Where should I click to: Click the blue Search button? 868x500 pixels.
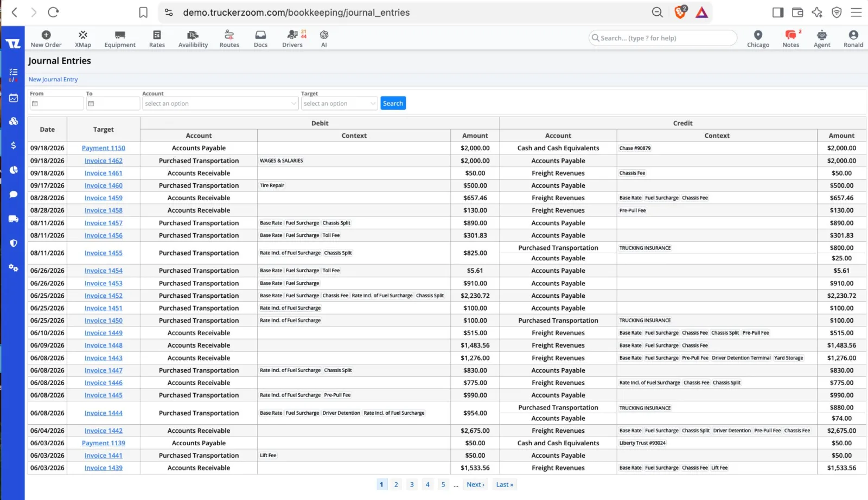(393, 104)
